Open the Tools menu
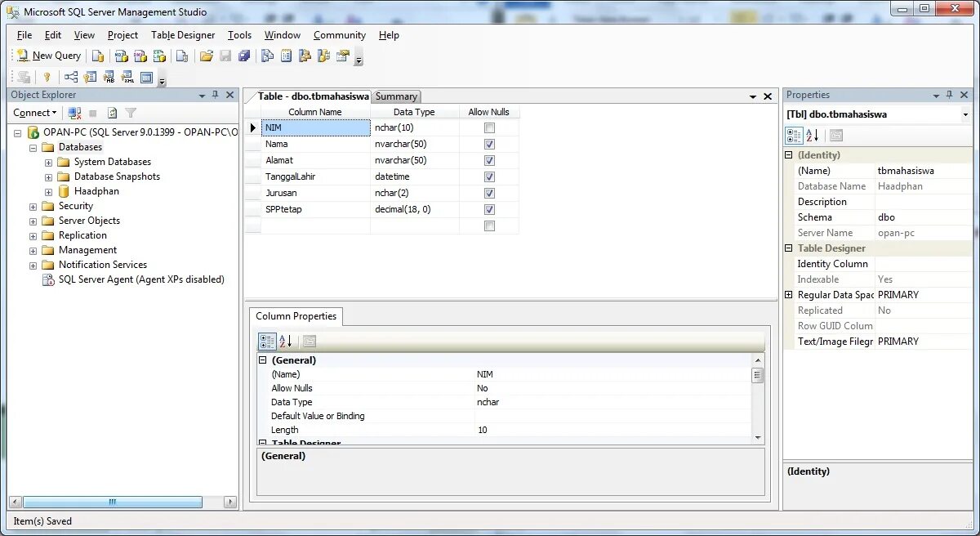This screenshot has height=536, width=980. (x=239, y=35)
